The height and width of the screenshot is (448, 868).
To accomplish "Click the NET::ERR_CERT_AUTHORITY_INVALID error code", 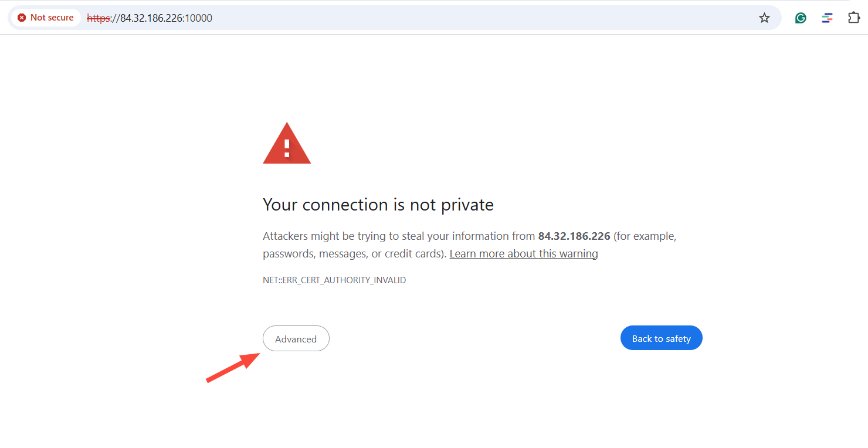I will click(334, 280).
